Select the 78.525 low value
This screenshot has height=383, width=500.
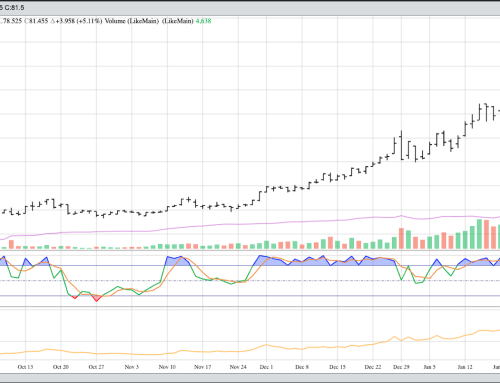pos(12,21)
